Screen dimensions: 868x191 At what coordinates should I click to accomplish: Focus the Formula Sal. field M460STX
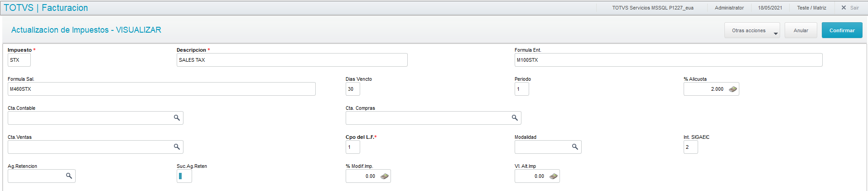click(x=161, y=89)
